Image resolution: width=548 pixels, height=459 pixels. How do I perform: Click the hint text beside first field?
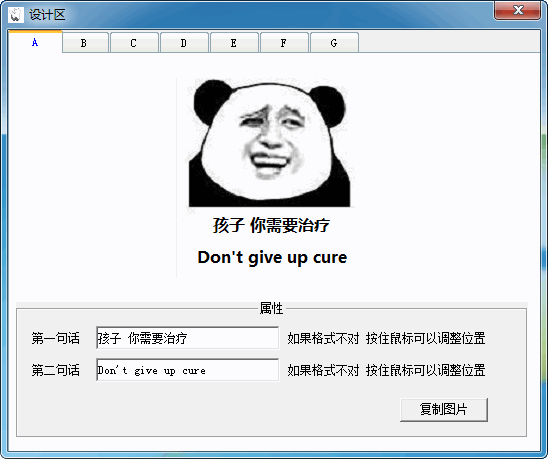(x=386, y=338)
